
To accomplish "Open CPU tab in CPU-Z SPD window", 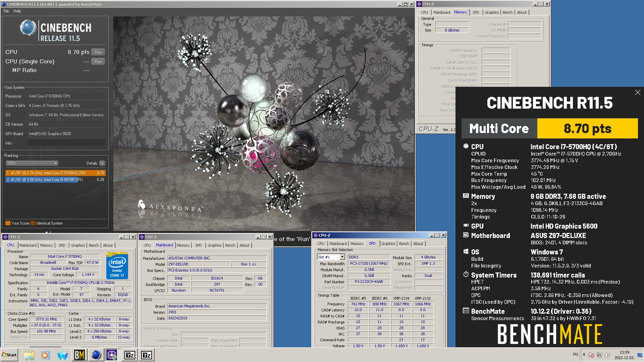I will point(321,244).
